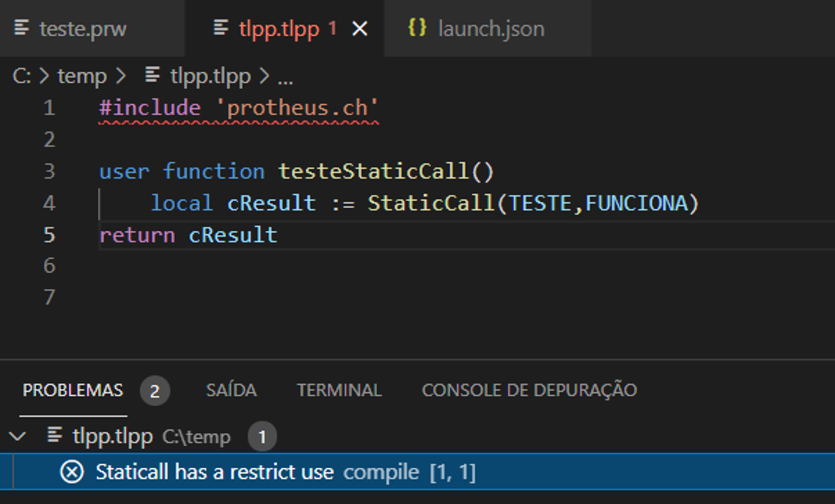This screenshot has width=835, height=504.
Task: Switch to the SAÍDA output tab
Action: (231, 390)
